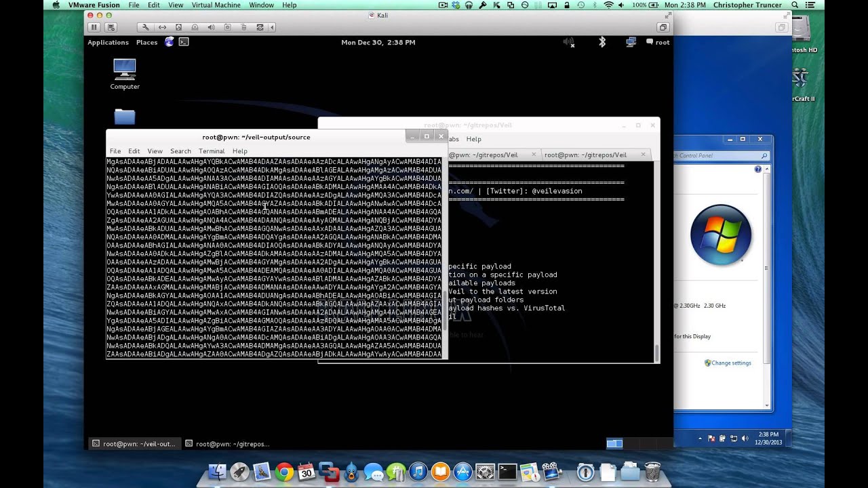Open System Preferences in the Dock
Viewport: 868px width, 488px height.
pyautogui.click(x=486, y=471)
